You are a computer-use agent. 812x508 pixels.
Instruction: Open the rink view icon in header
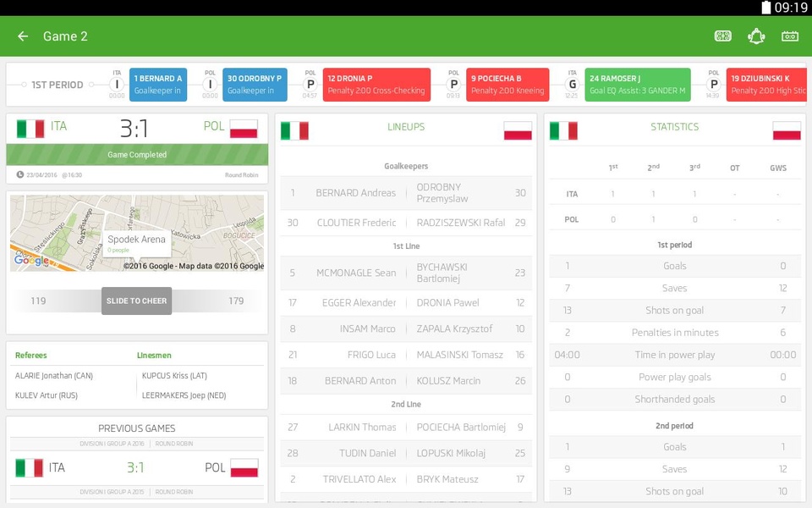tap(723, 36)
